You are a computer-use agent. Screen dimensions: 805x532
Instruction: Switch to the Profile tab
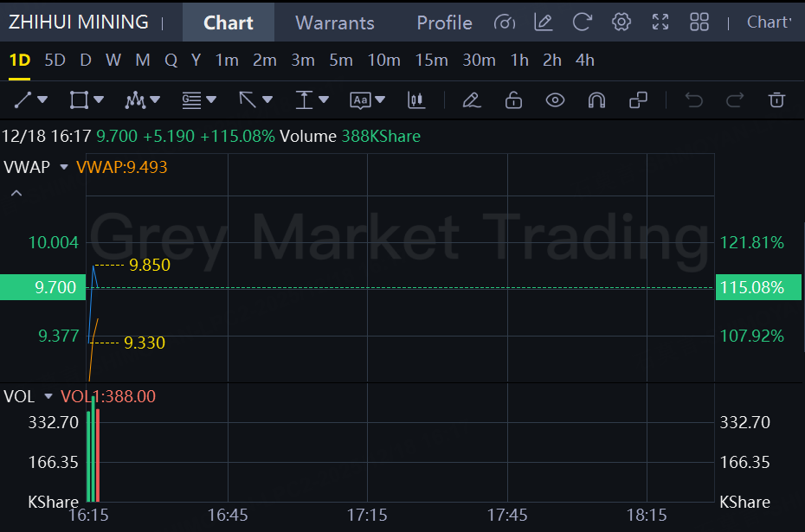point(444,22)
